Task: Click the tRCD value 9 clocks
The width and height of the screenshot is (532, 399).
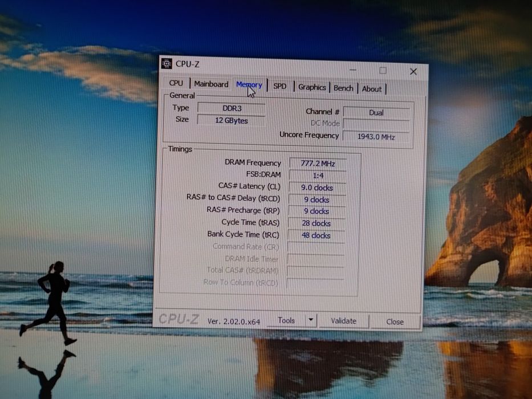Action: click(x=317, y=200)
